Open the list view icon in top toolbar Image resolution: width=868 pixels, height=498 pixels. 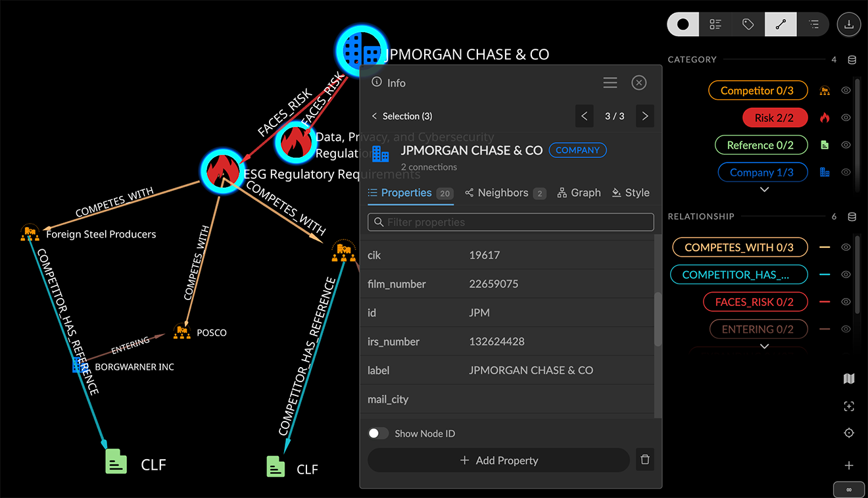[x=716, y=24]
